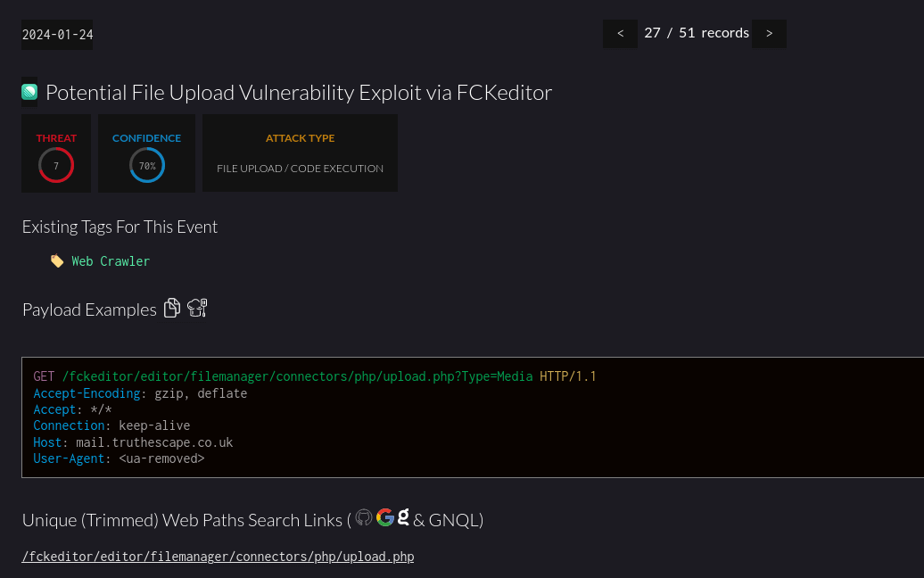924x578 pixels.
Task: Copy payload examples with the documents icon
Action: (172, 309)
